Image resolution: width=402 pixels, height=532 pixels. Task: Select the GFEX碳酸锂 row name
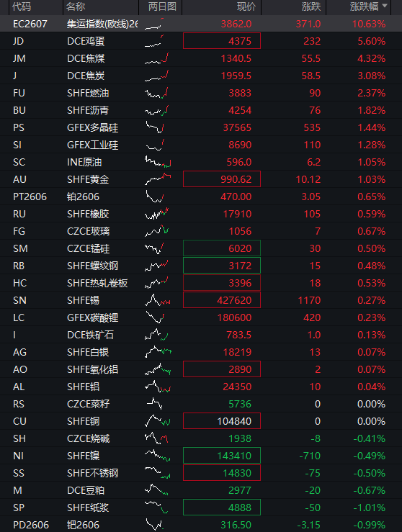coord(93,317)
